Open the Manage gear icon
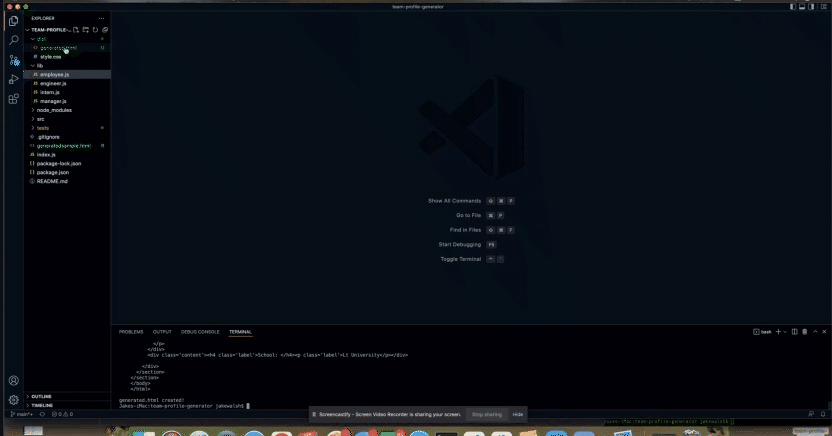This screenshot has width=832, height=436. (14, 399)
